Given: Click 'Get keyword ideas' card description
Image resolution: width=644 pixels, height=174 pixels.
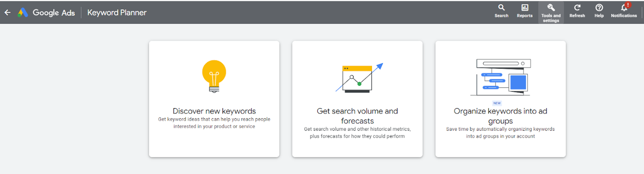Looking at the screenshot, I should point(214,123).
